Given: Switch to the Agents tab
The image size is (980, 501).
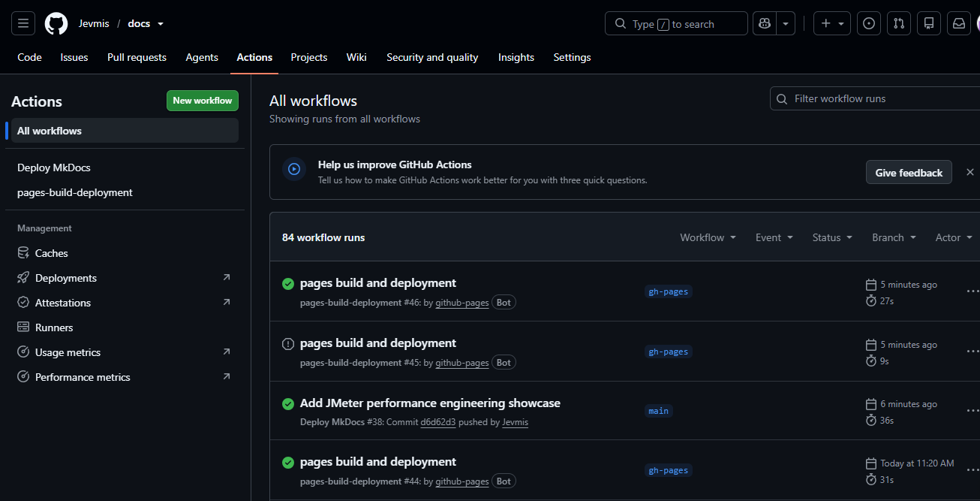Looking at the screenshot, I should coord(202,57).
